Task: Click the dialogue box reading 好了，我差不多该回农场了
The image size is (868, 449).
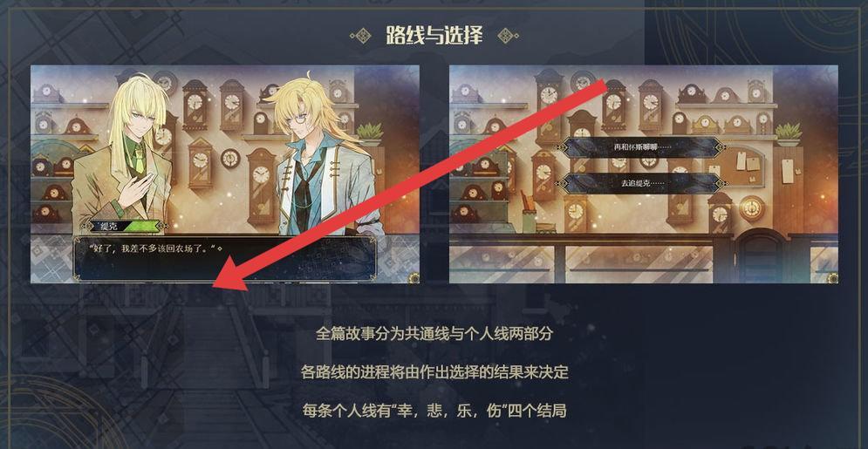Action: 225,259
